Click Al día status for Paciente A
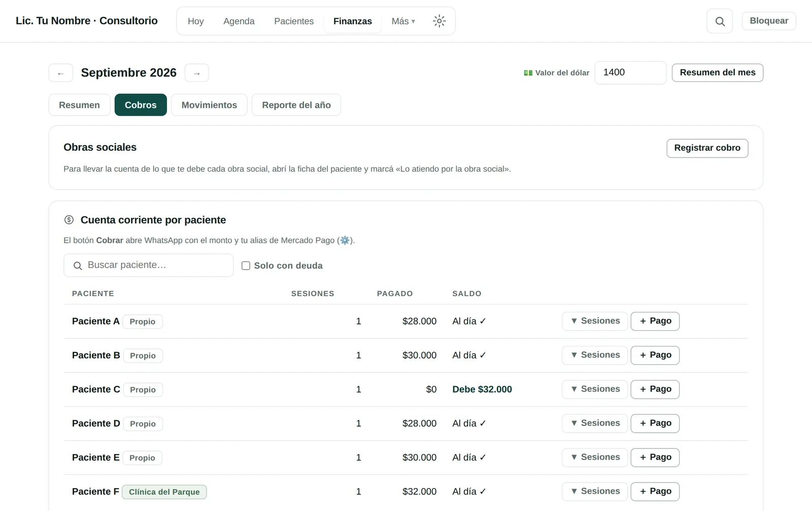812x511 pixels. [x=469, y=321]
